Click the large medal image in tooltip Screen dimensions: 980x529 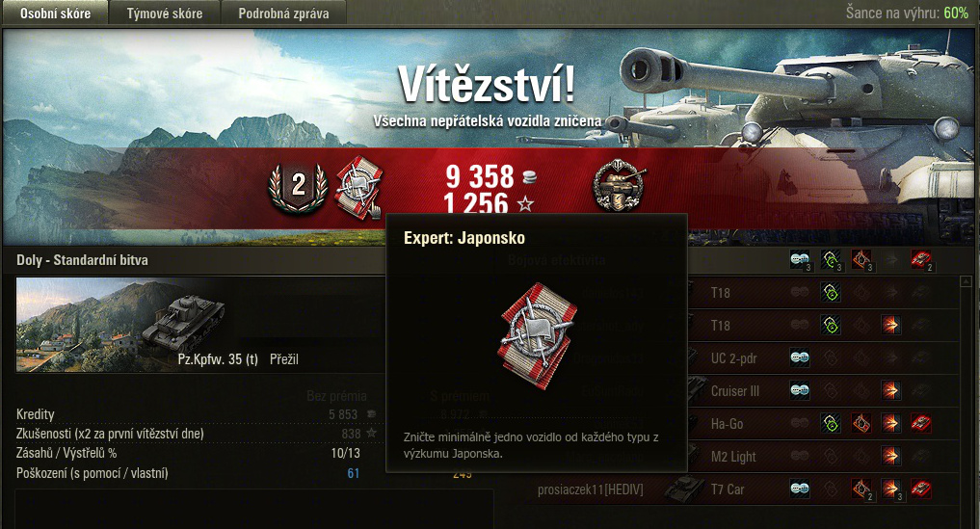coord(538,335)
